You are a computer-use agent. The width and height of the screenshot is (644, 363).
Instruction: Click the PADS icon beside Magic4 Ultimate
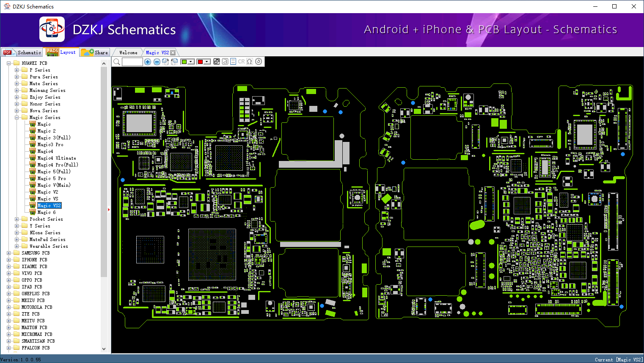coord(33,158)
